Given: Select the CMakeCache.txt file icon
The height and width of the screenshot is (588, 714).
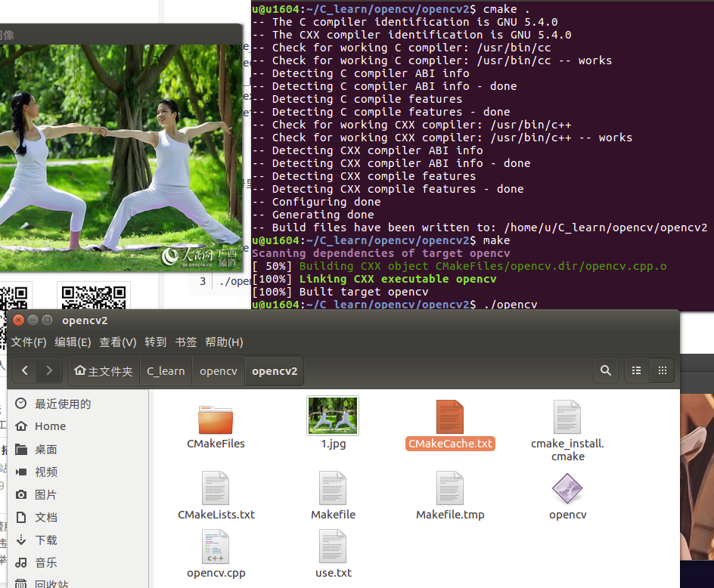Looking at the screenshot, I should click(450, 417).
